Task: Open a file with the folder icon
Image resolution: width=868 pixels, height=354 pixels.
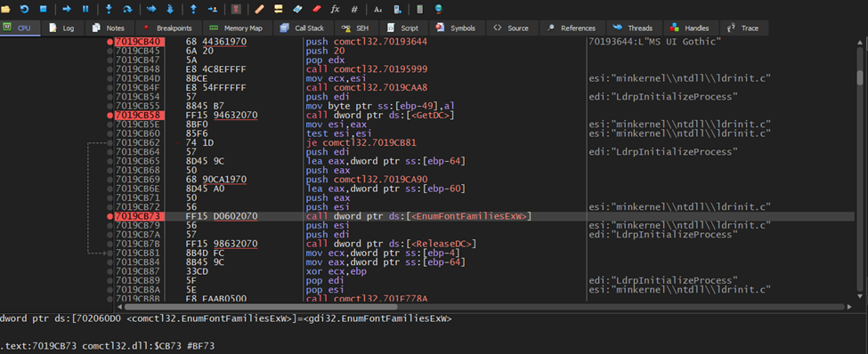Action: point(6,9)
